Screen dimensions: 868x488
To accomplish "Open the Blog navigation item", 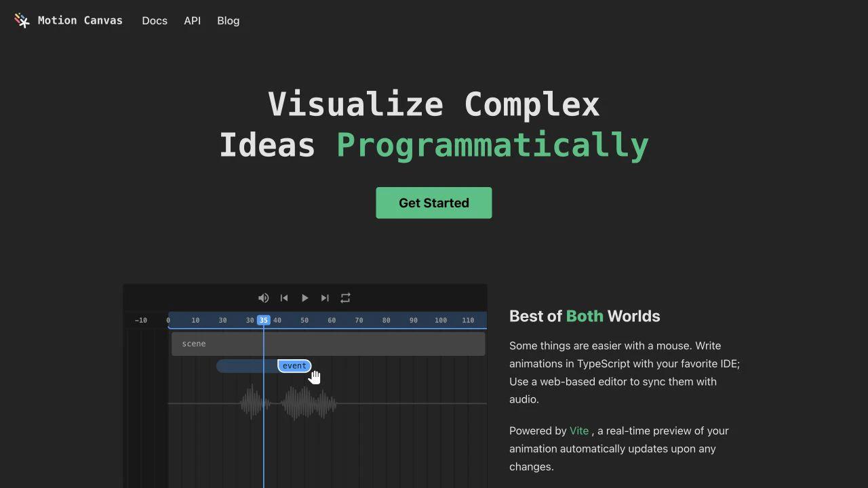I will pyautogui.click(x=228, y=21).
